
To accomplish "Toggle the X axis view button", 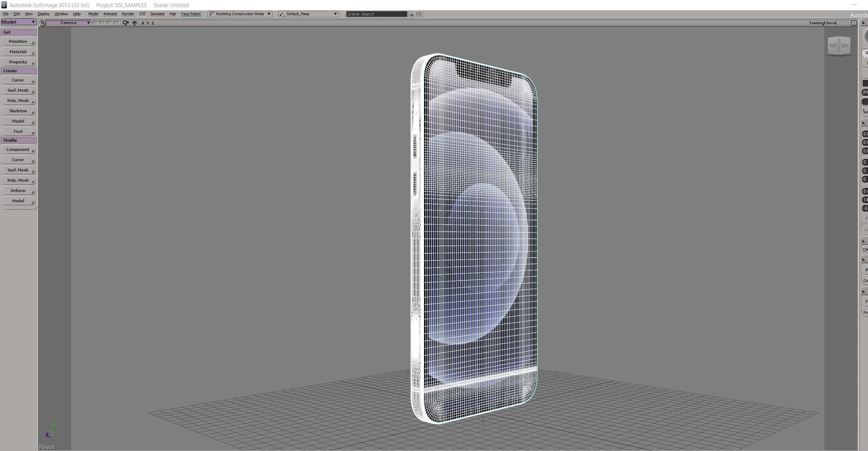I will [143, 23].
